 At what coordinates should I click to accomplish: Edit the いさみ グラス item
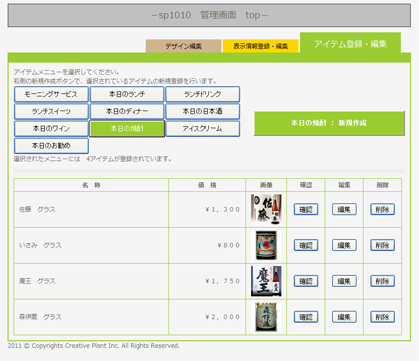[344, 245]
